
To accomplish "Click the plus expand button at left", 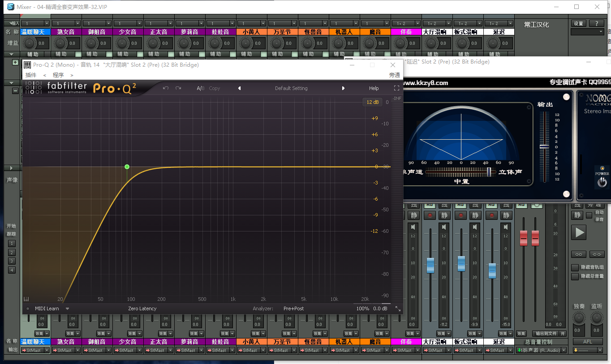I will click(x=15, y=63).
